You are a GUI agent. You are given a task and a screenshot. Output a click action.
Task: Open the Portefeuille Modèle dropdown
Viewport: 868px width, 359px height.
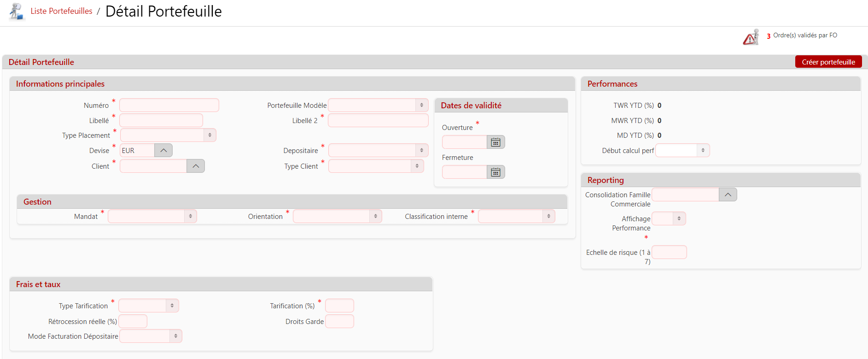pos(378,106)
